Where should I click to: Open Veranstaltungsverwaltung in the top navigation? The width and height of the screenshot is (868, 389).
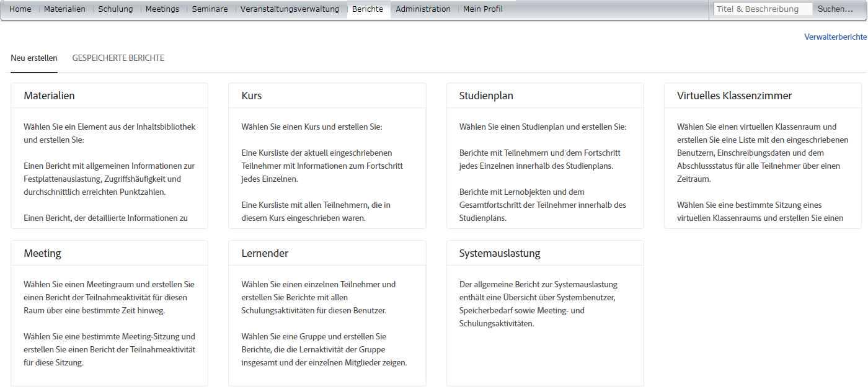pos(290,9)
